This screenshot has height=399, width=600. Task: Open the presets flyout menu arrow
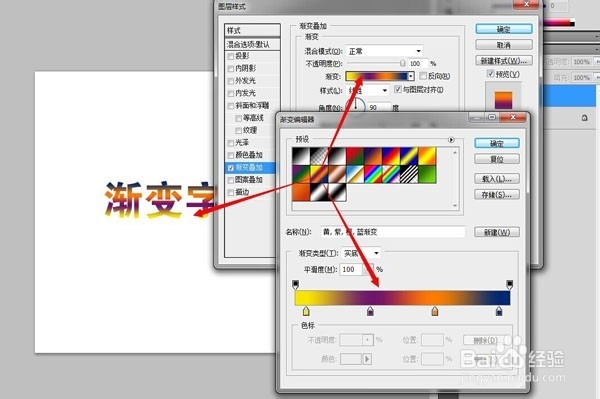451,140
